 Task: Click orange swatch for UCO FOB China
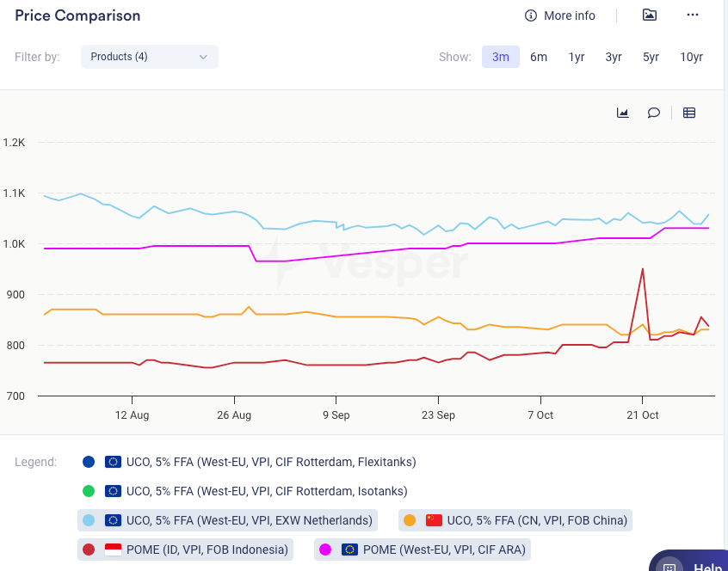tap(410, 520)
